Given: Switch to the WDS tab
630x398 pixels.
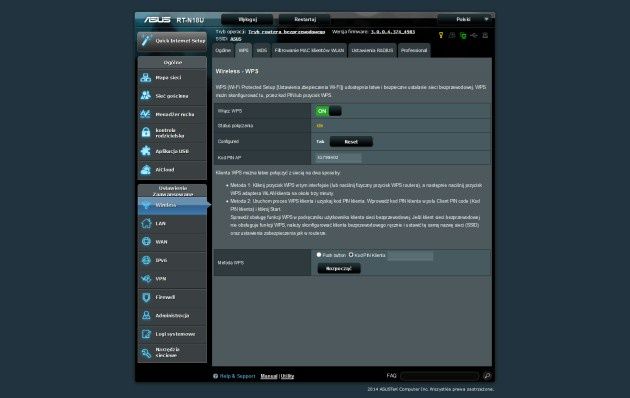Looking at the screenshot, I should coord(262,50).
